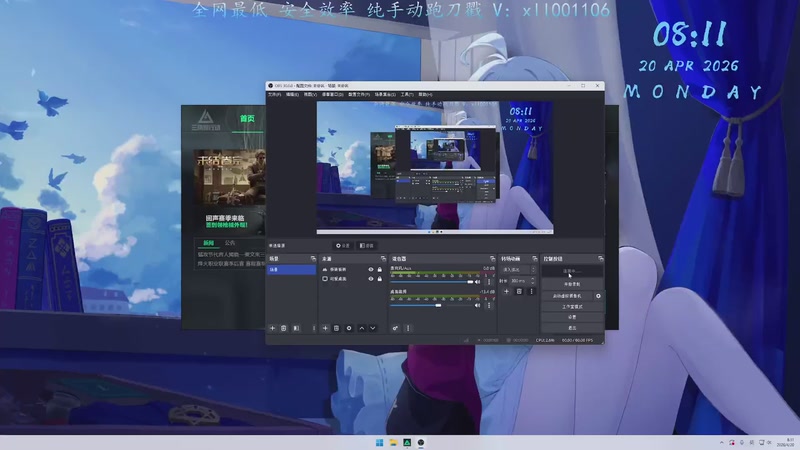
Task: Float the Scene Transitions dock via header icon
Action: pyautogui.click(x=534, y=259)
